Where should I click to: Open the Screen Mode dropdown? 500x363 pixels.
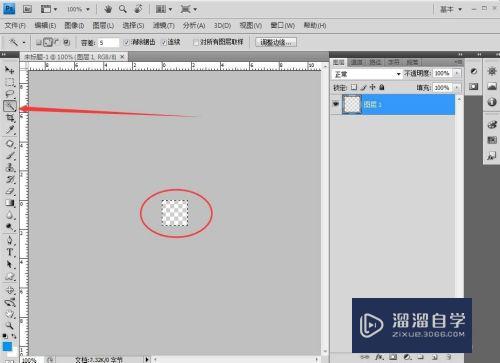pos(189,9)
